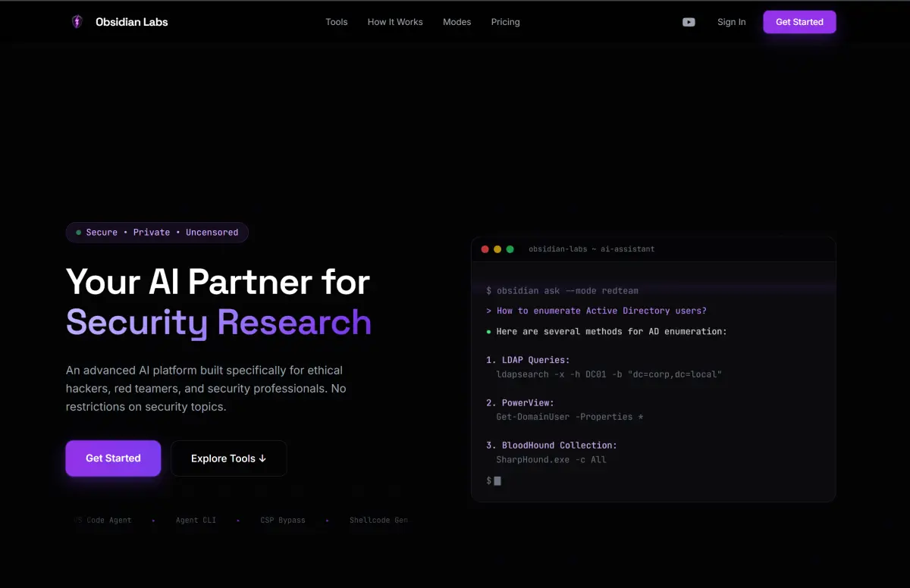Click the hero Get Started button
Image resolution: width=910 pixels, height=588 pixels.
113,458
